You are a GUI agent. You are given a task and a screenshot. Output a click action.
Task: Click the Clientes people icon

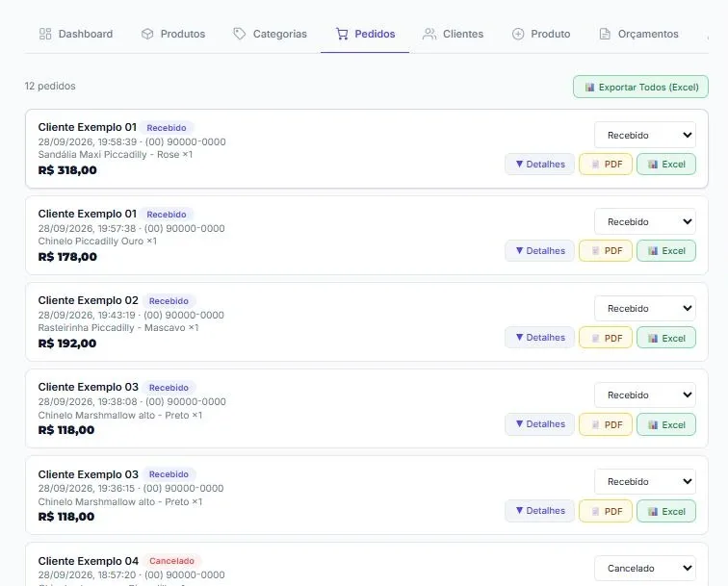click(429, 34)
